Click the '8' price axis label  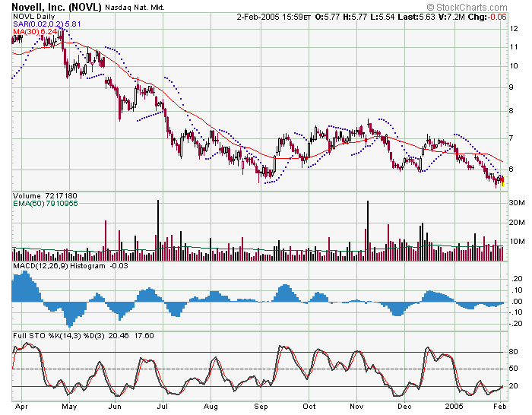click(511, 111)
